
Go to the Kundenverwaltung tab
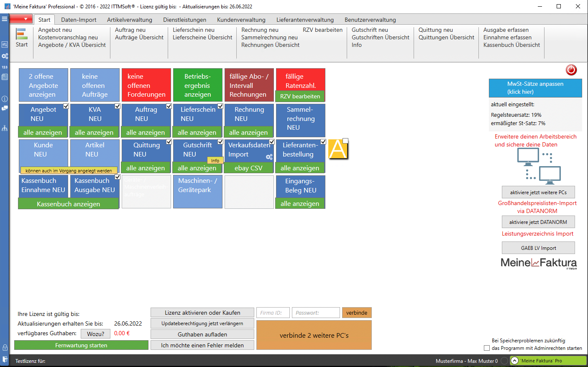point(241,20)
